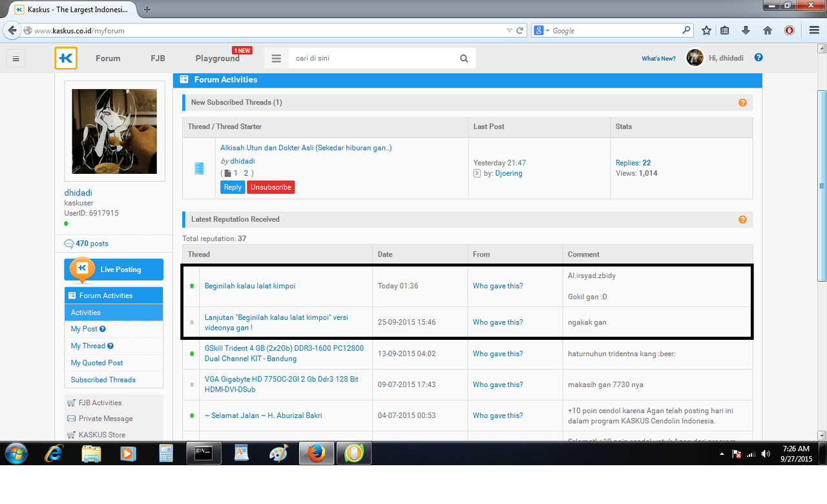
Task: Click in the cari di sini search field
Action: [x=375, y=58]
